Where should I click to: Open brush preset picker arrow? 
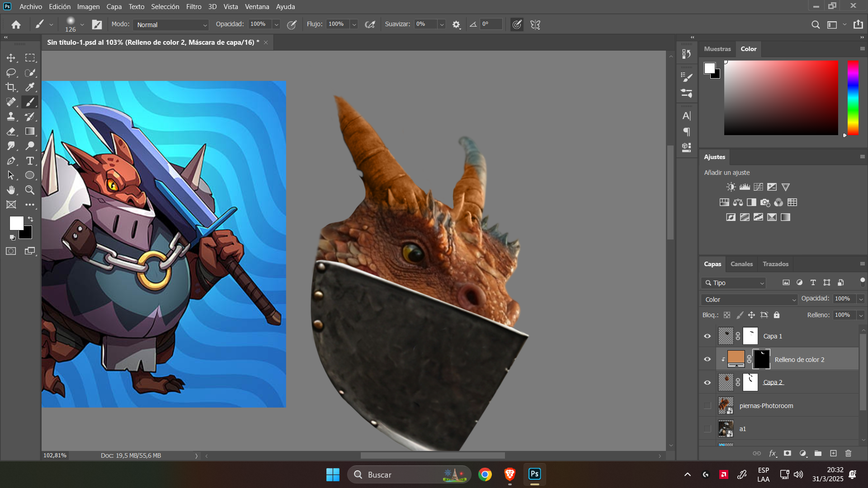[x=82, y=25]
